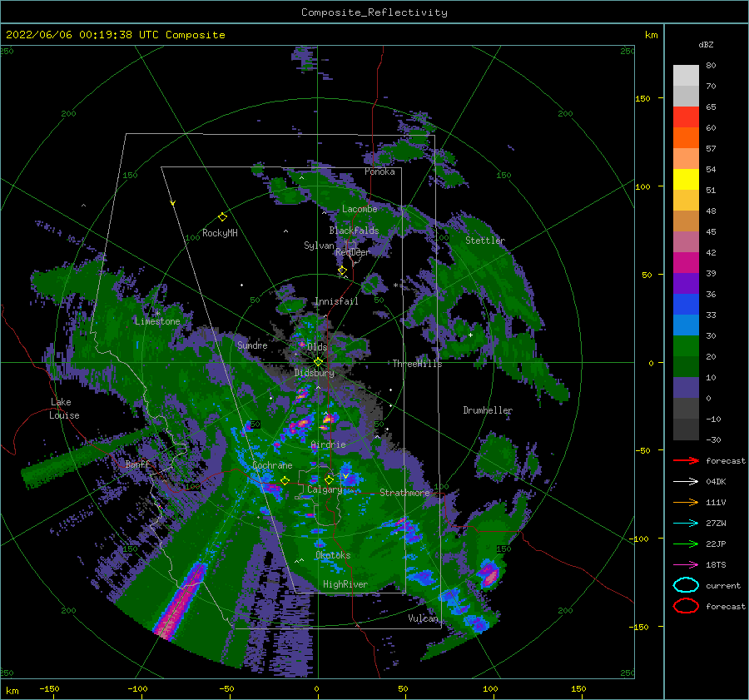Click the Limestone label
This screenshot has height=700, width=749.
tap(157, 321)
